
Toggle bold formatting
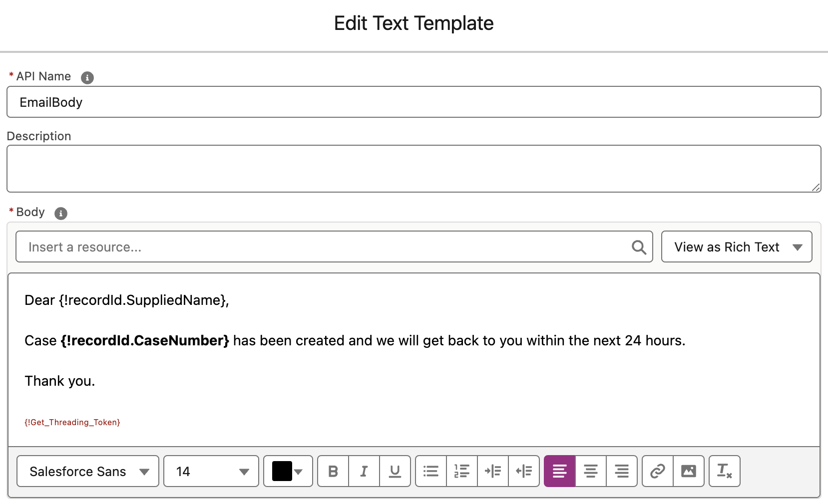coord(333,471)
